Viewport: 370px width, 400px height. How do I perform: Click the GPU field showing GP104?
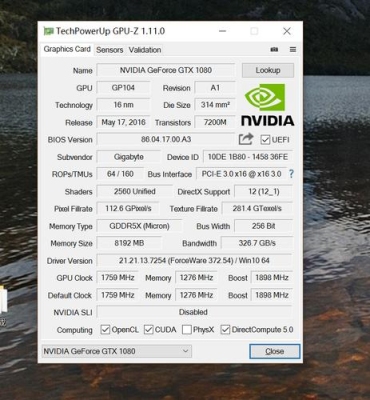click(x=123, y=88)
